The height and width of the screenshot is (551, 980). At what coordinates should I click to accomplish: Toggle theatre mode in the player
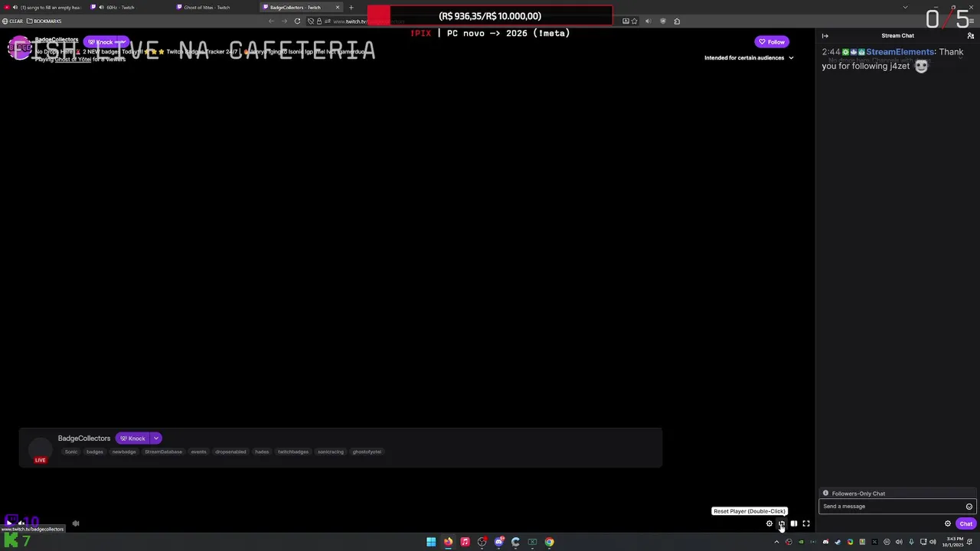pyautogui.click(x=794, y=523)
